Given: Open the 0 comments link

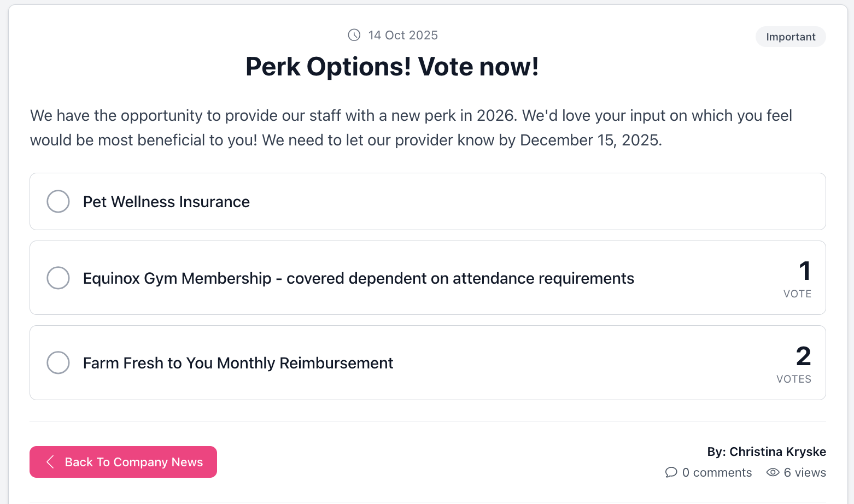Looking at the screenshot, I should 716,472.
